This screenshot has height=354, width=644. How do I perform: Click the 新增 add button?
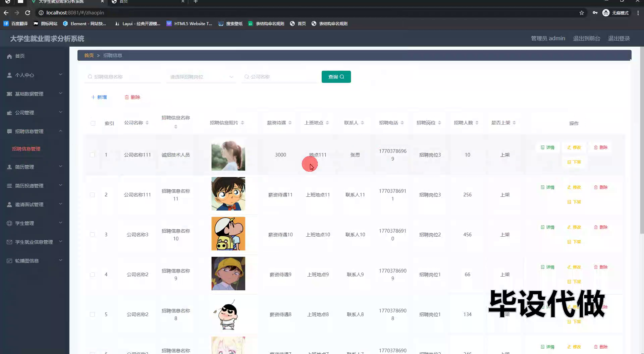click(x=99, y=97)
